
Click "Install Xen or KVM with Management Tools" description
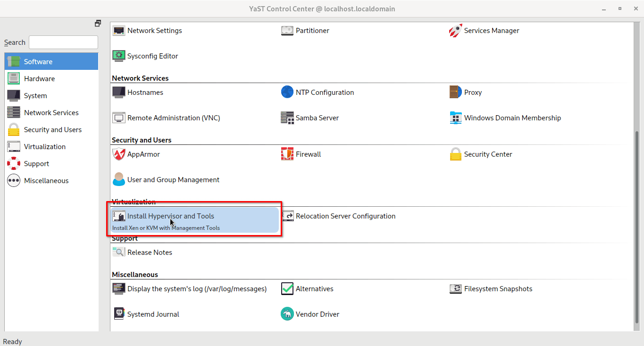click(x=166, y=228)
